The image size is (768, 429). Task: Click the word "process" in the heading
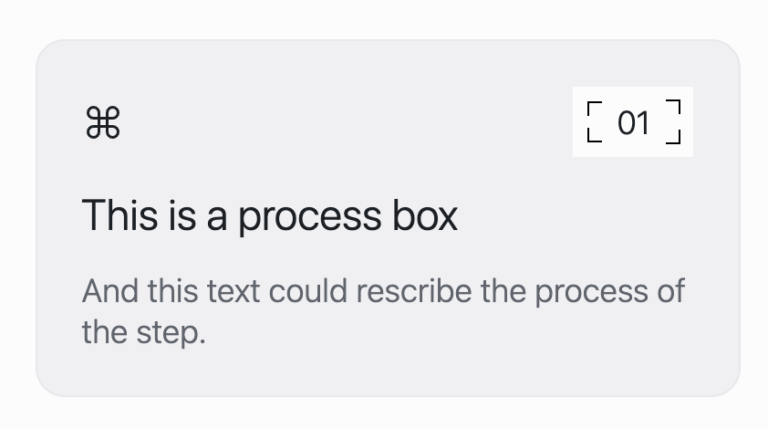point(310,218)
